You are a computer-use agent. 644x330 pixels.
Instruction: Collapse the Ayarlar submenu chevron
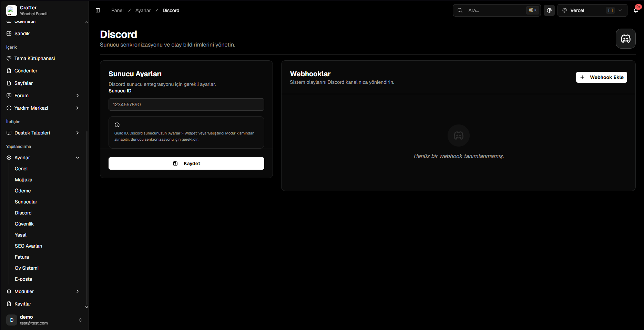(78, 158)
